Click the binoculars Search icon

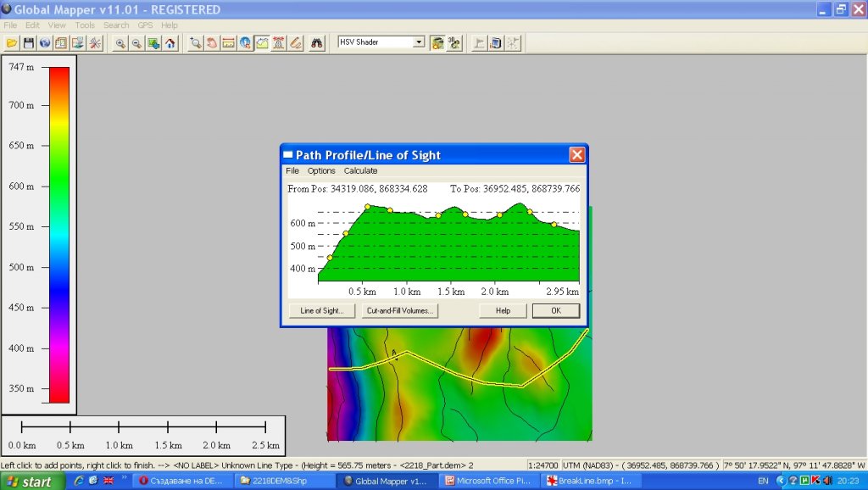click(x=317, y=42)
